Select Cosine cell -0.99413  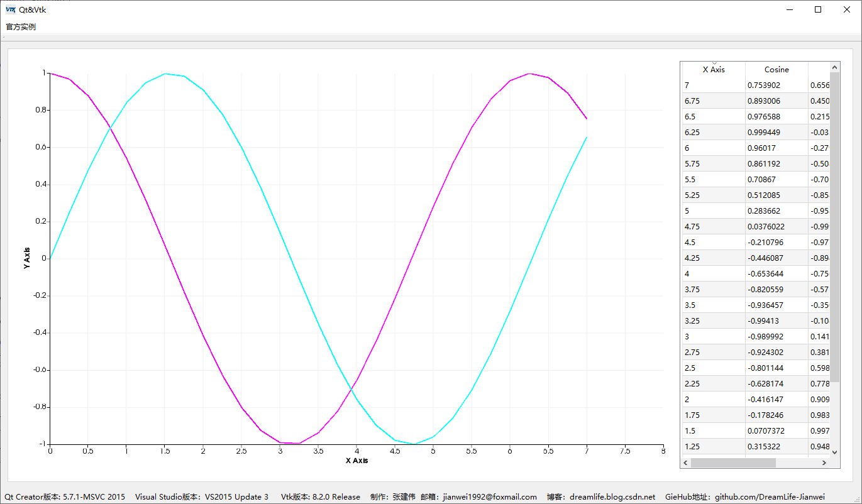pos(776,320)
